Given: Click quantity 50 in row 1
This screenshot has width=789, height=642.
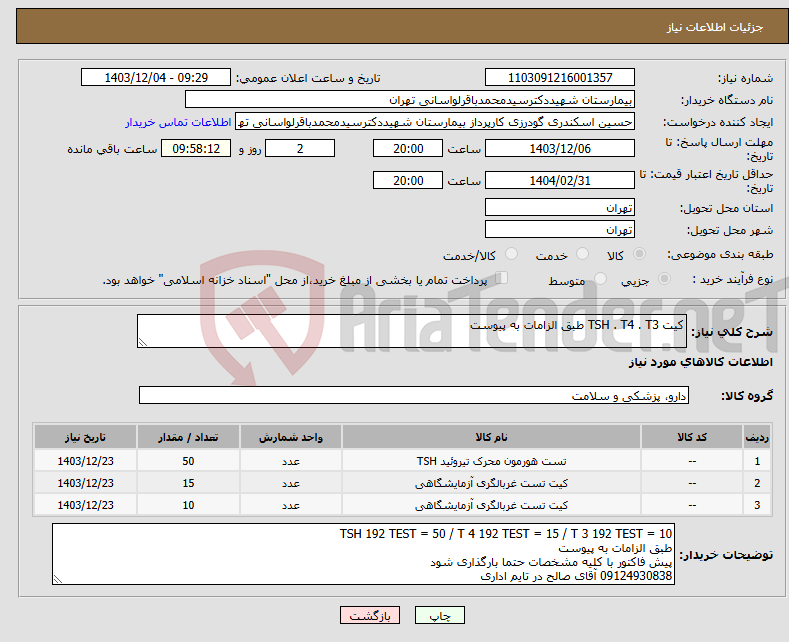Looking at the screenshot, I should tap(188, 461).
